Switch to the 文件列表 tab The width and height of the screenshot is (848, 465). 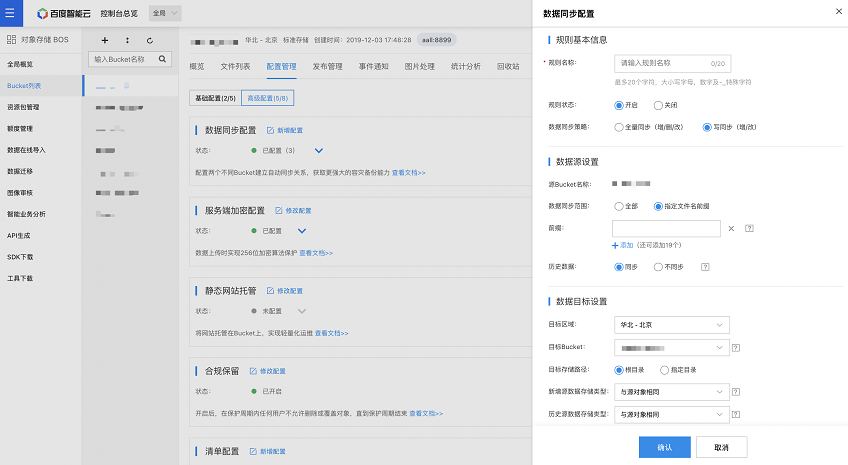click(x=235, y=67)
